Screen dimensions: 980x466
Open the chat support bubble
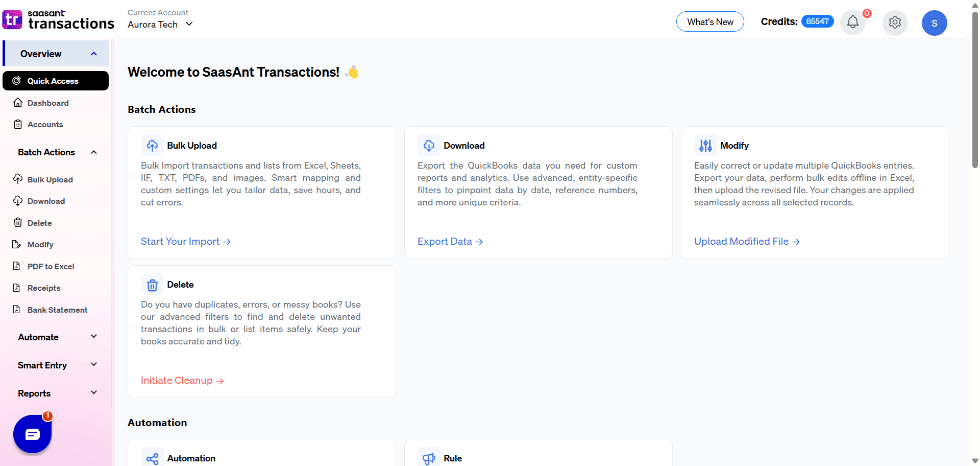32,434
